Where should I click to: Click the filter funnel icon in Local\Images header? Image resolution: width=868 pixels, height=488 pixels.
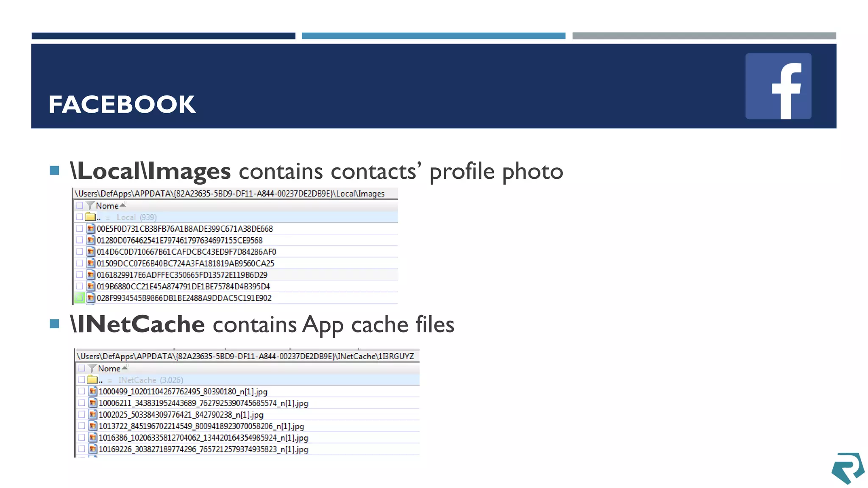(x=90, y=206)
